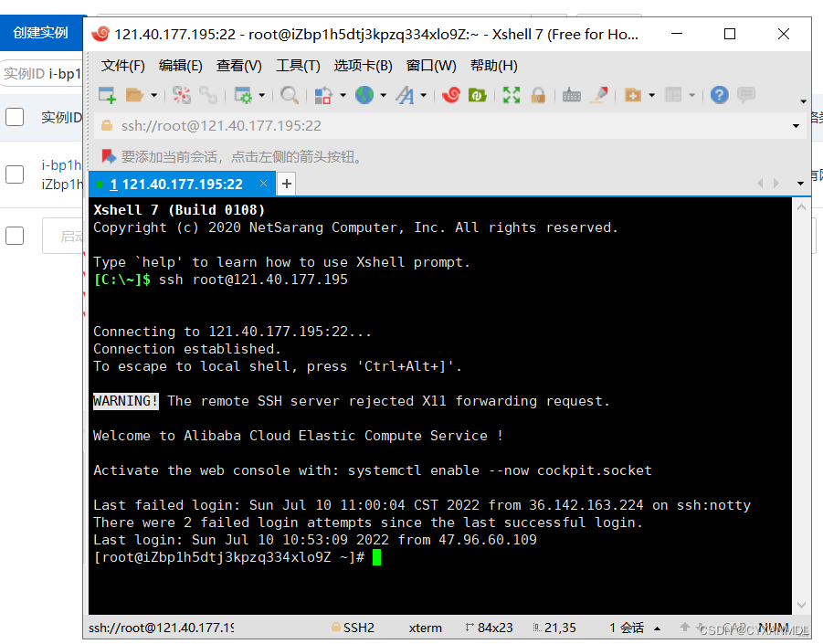Screen dimensions: 823x644
Task: Expand the address bar history dropdown
Action: (796, 126)
